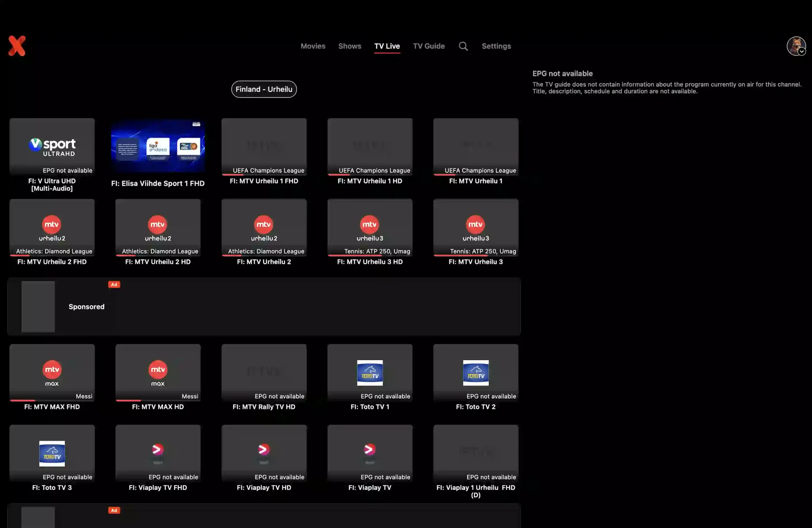This screenshot has height=528, width=812.
Task: Open the TV Guide tab
Action: click(429, 46)
